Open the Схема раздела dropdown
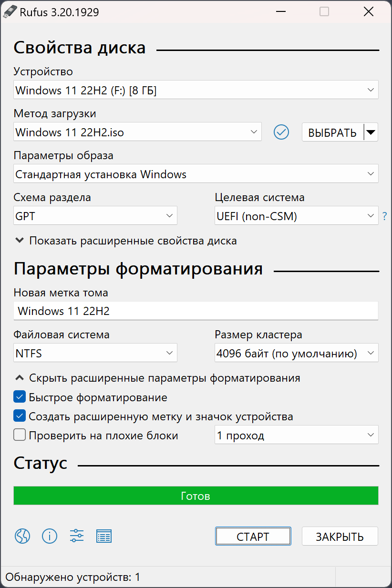This screenshot has height=588, width=392. pos(95,215)
